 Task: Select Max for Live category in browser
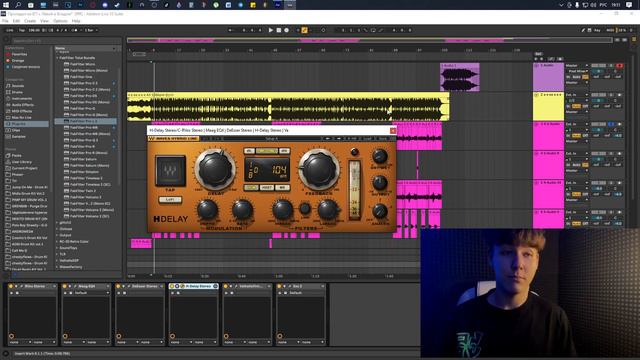pos(22,118)
